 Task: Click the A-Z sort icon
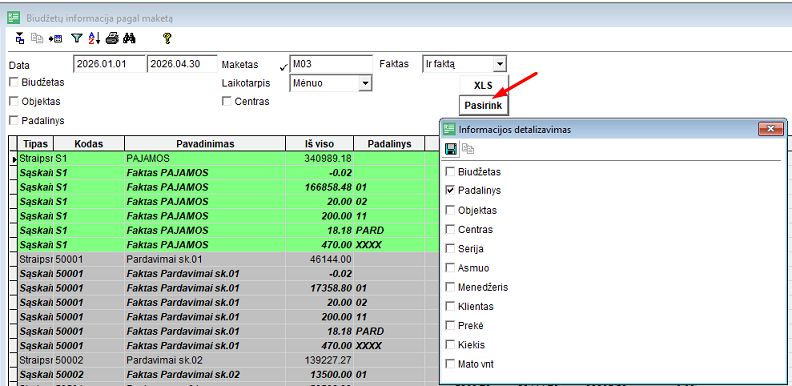94,38
